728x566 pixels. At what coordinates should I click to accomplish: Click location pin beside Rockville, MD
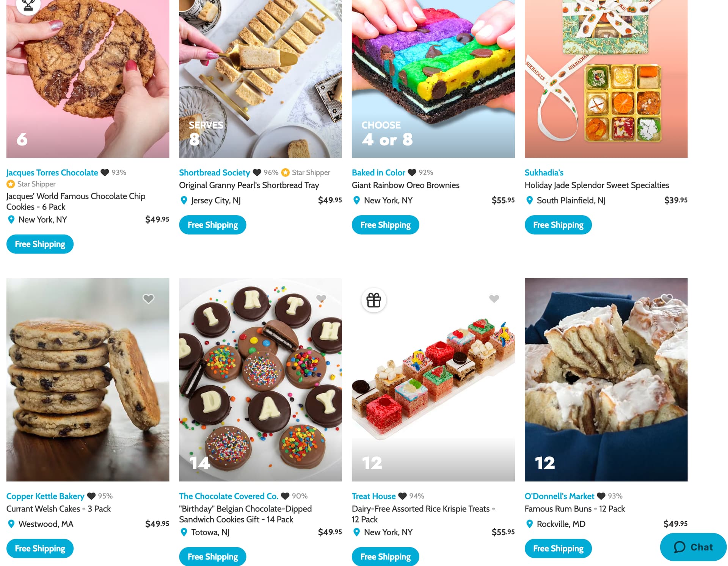[x=529, y=524]
